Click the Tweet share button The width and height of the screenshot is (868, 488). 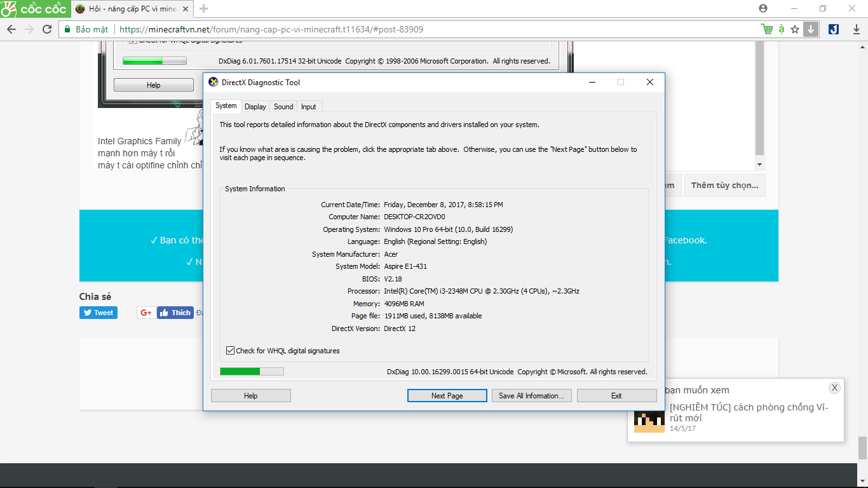pyautogui.click(x=98, y=313)
